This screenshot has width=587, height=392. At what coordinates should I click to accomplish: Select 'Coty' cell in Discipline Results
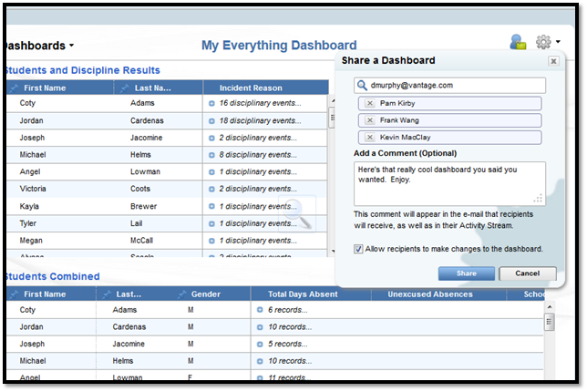pos(27,103)
